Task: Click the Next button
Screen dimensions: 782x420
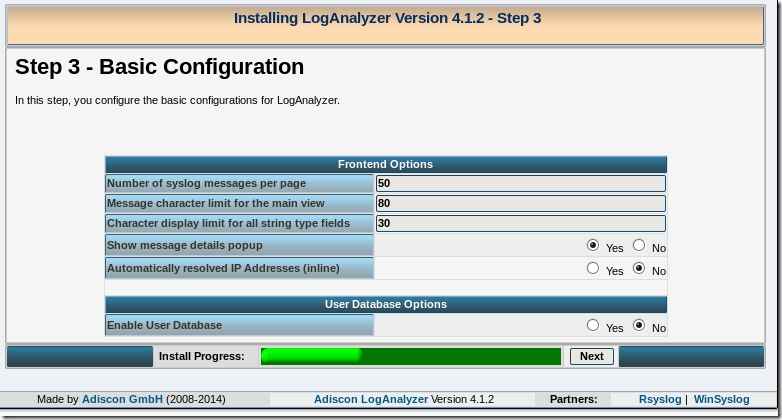Action: click(x=591, y=356)
